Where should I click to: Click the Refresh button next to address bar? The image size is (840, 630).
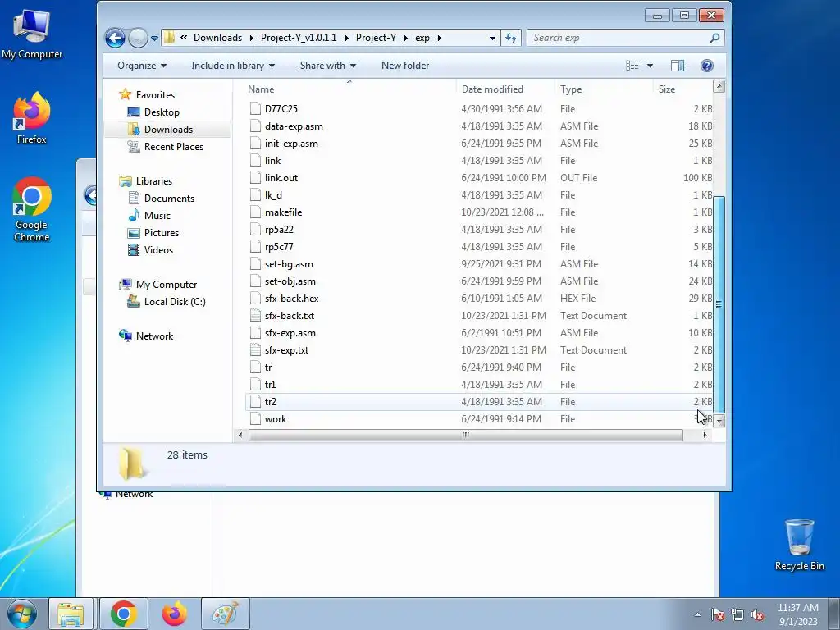(x=510, y=38)
